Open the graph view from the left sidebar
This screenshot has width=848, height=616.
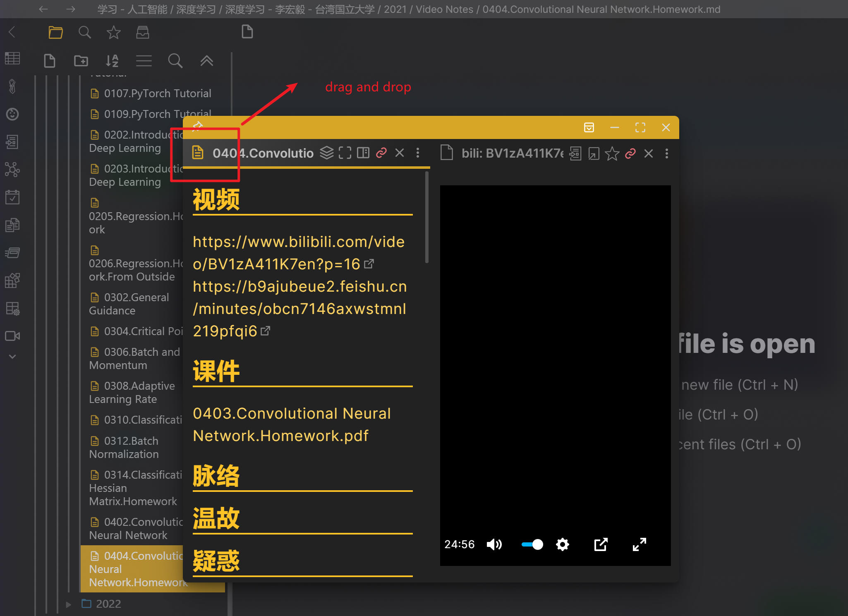(x=12, y=170)
